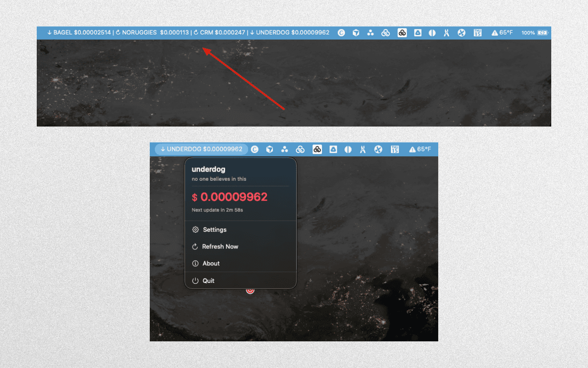Open the dark chain-link ticker app icon
Screen dimensions: 588x368
coord(402,33)
